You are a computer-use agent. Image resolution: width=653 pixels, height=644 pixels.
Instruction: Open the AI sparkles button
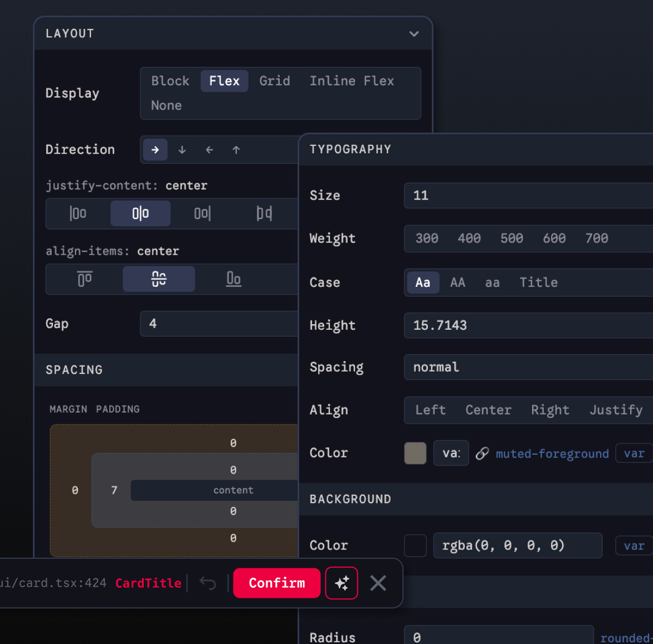[x=342, y=583]
